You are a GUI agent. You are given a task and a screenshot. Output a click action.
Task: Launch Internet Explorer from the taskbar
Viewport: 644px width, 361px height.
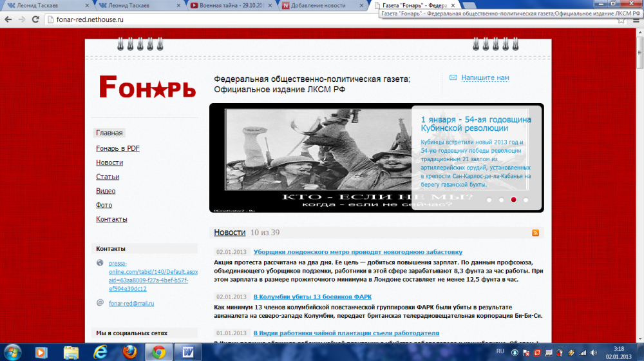100,353
